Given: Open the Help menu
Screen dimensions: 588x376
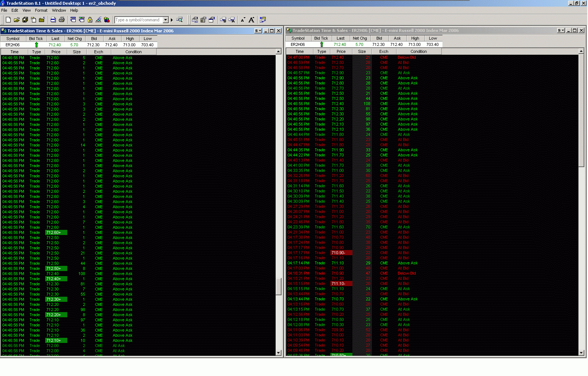Looking at the screenshot, I should (x=74, y=10).
